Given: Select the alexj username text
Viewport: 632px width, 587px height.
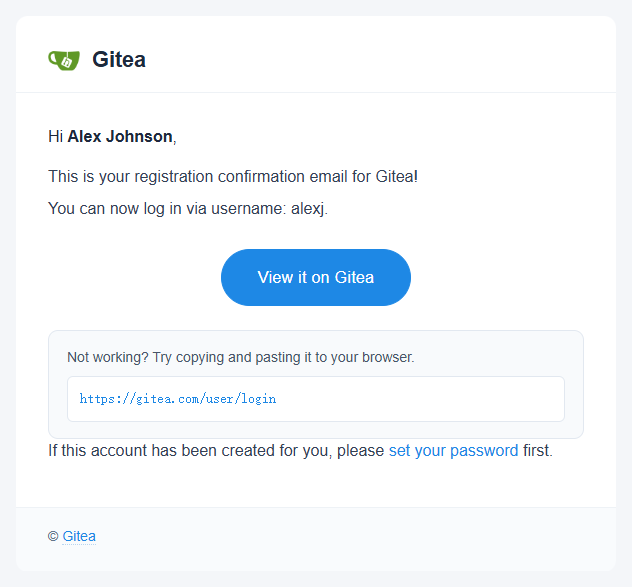Looking at the screenshot, I should click(x=308, y=208).
